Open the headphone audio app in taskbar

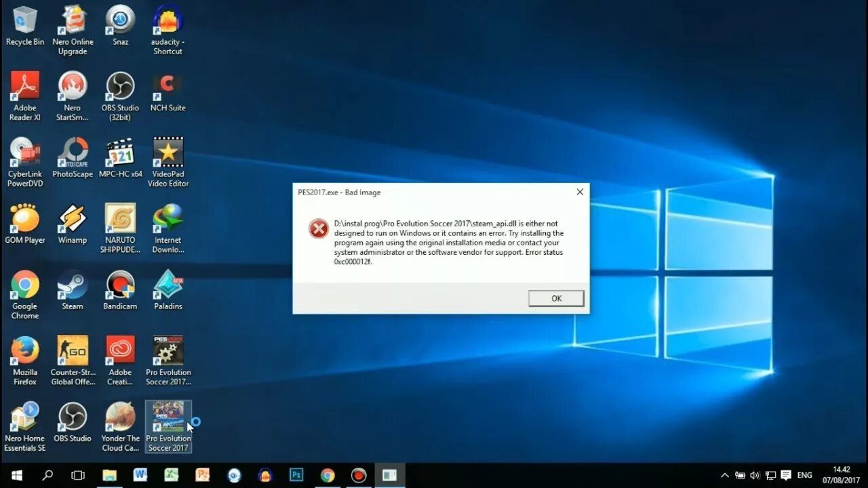265,475
